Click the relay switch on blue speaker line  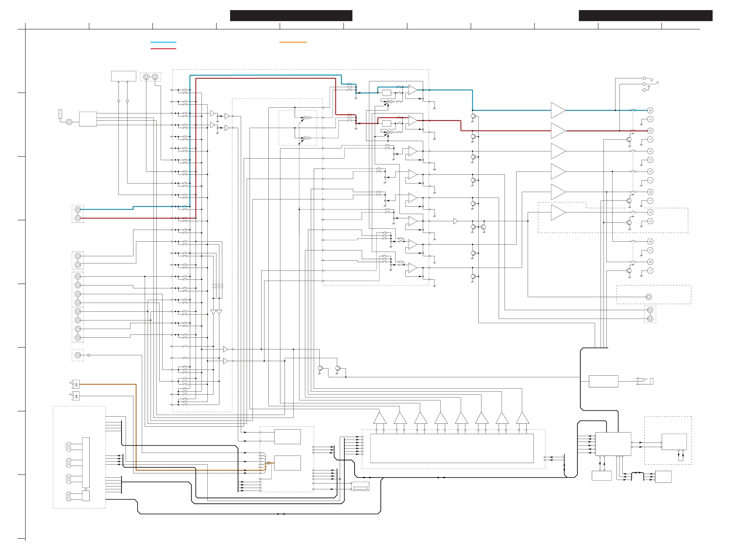tap(633, 110)
